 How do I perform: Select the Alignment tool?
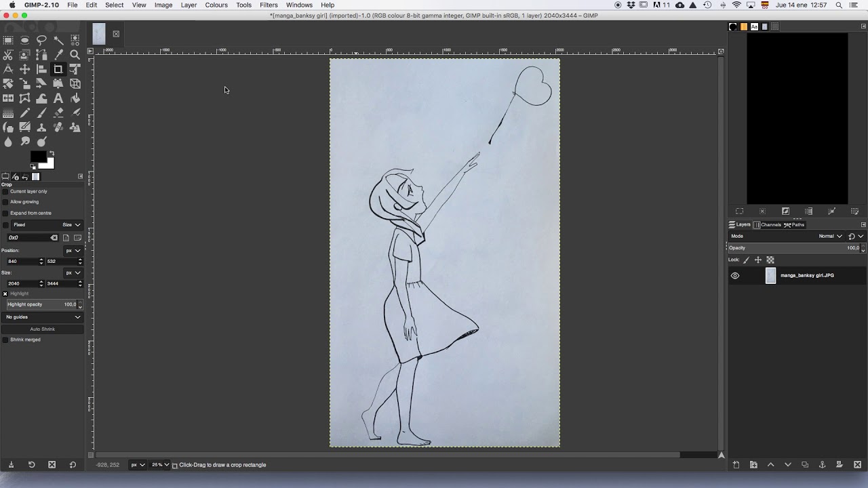(41, 69)
